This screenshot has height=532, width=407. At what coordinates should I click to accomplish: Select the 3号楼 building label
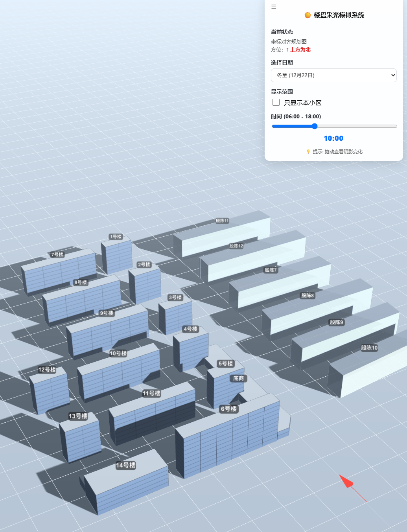click(x=175, y=297)
